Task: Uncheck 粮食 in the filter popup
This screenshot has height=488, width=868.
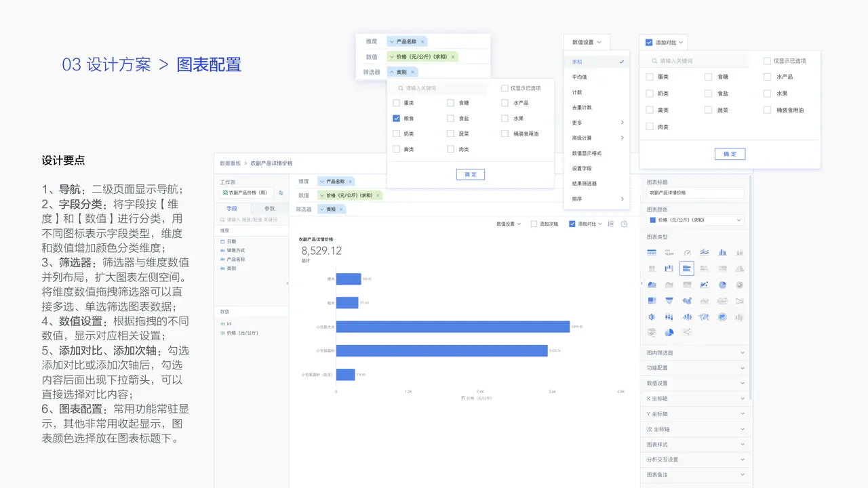Action: pyautogui.click(x=397, y=118)
